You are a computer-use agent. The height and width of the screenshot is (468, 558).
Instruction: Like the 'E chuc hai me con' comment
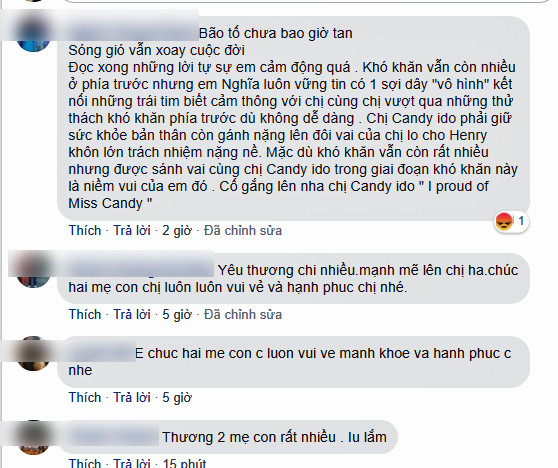point(85,398)
